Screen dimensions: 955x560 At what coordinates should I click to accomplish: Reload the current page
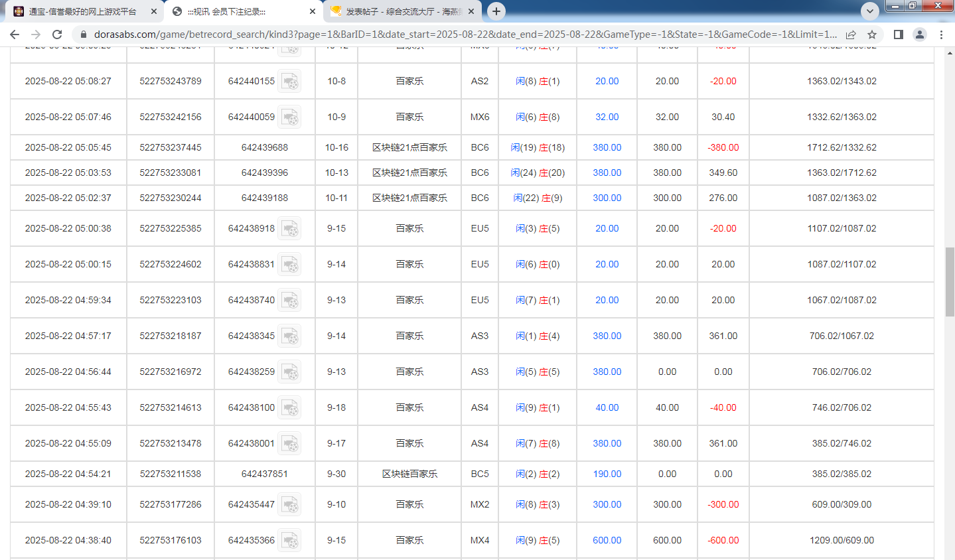(x=58, y=34)
